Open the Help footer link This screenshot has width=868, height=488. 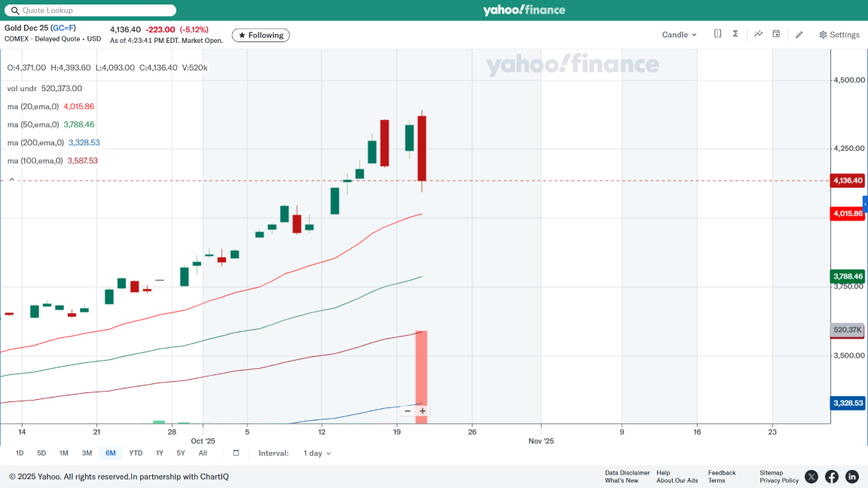click(663, 473)
